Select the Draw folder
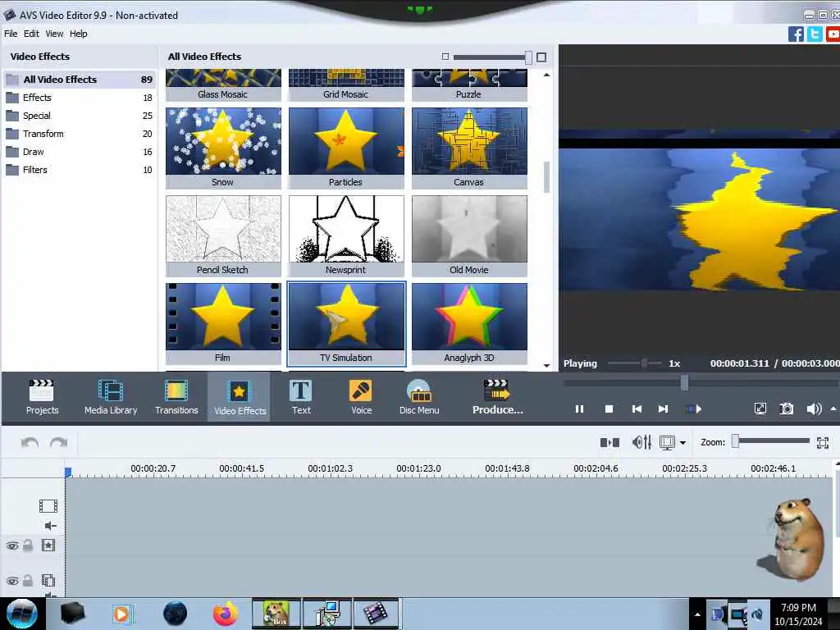This screenshot has width=840, height=630. point(80,152)
